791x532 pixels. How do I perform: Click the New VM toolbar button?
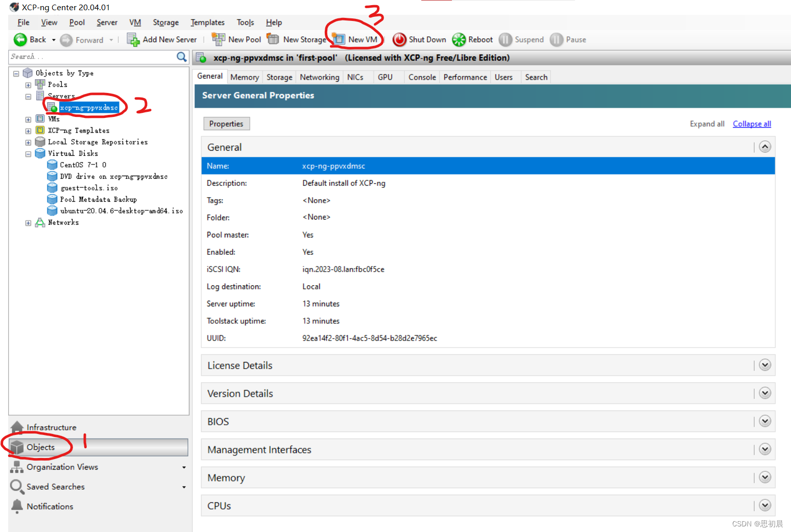click(355, 39)
